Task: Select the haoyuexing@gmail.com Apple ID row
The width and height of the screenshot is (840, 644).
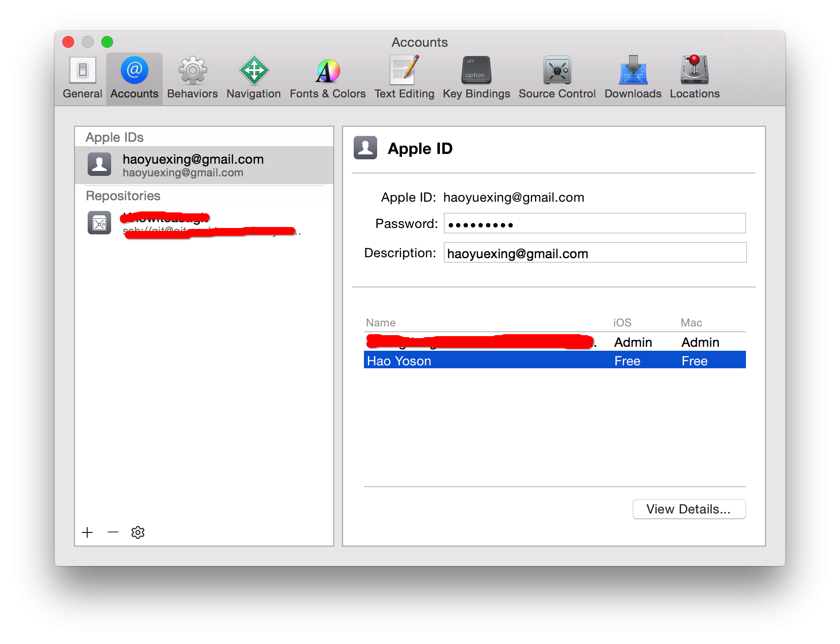Action: [x=204, y=165]
